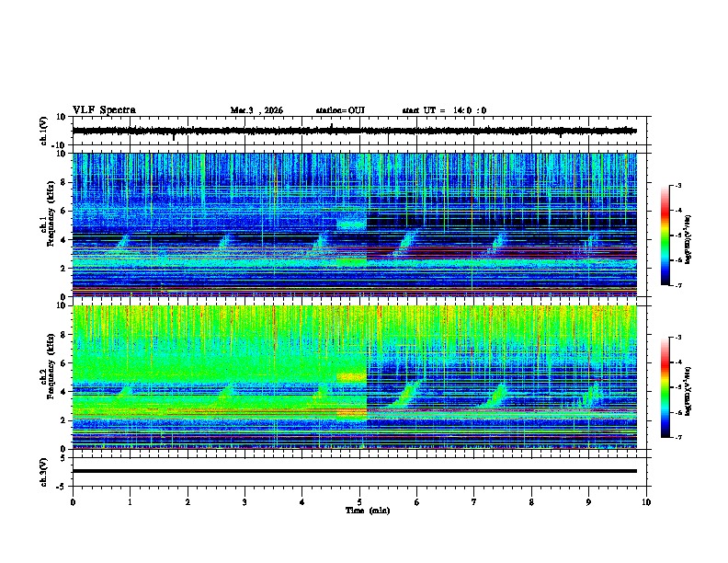This screenshot has height=563, width=728.
Task: Select the date text 'Mar.3 , 2026'
Action: [256, 110]
